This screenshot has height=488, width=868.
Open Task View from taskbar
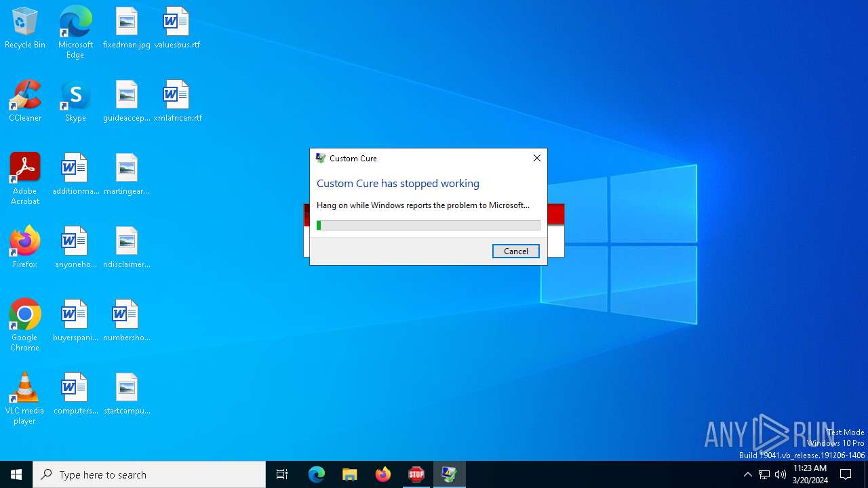(282, 474)
